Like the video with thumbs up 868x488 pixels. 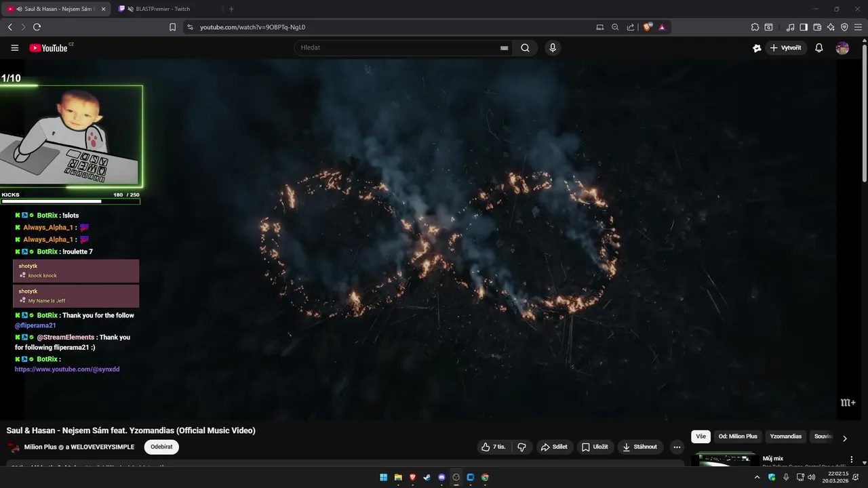tap(493, 447)
